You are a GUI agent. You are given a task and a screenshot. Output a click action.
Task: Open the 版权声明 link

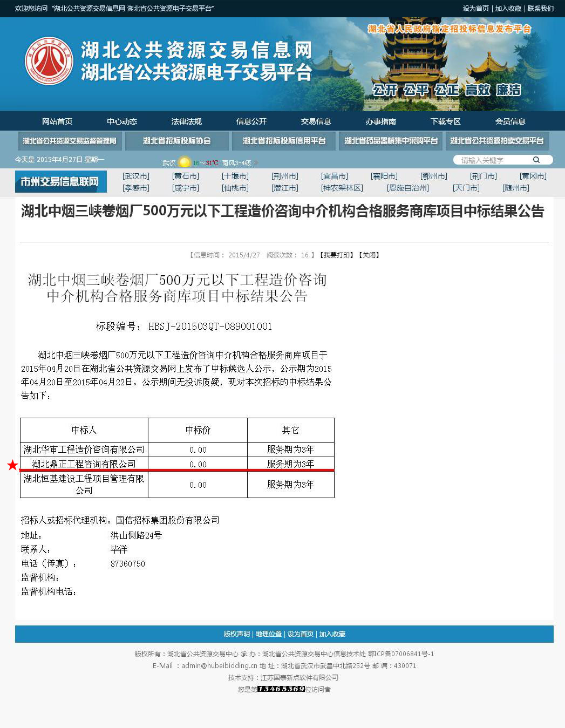tap(237, 634)
